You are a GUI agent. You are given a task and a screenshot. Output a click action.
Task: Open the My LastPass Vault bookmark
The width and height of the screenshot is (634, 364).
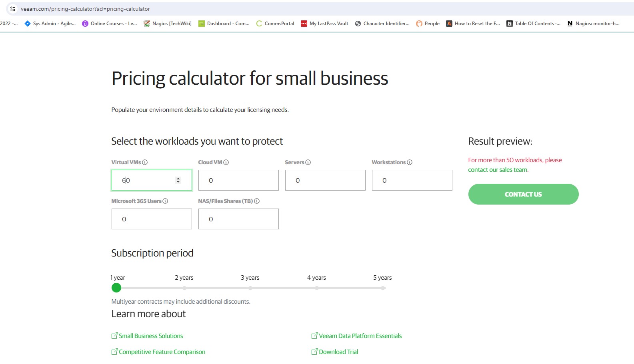pos(324,24)
